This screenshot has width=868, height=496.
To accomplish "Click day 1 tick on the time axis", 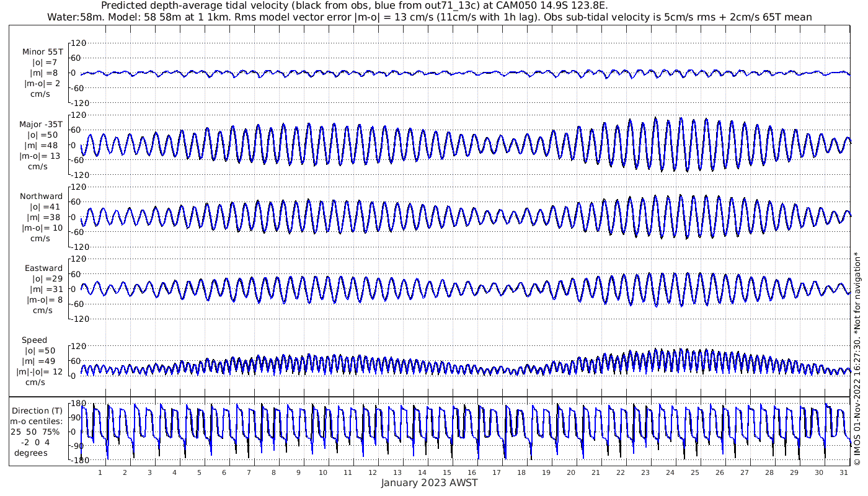I will (x=100, y=472).
